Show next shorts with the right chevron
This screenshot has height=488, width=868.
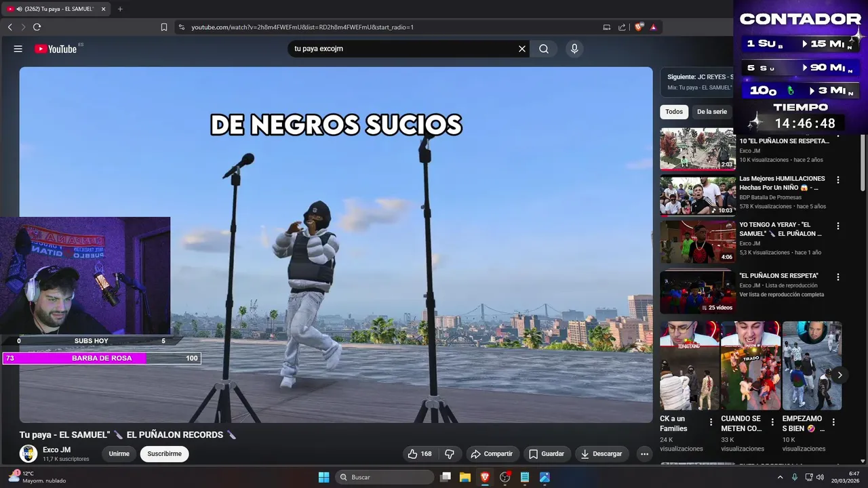840,375
